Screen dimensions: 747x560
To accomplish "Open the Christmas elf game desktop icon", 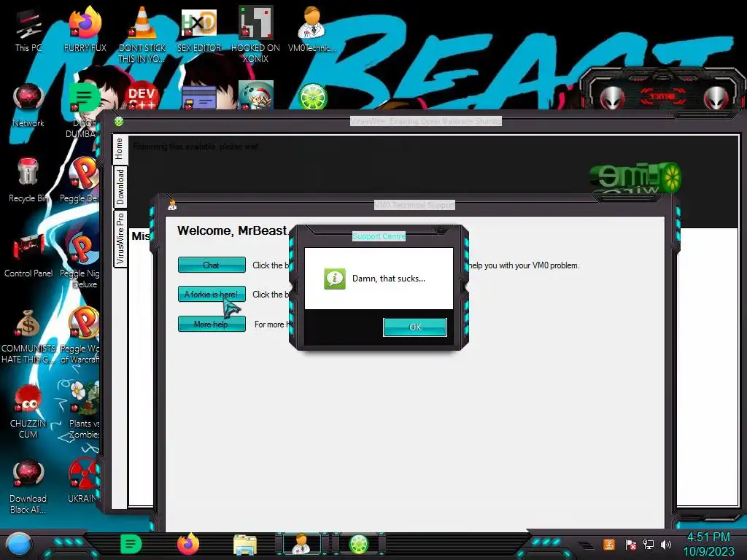I will 256,96.
